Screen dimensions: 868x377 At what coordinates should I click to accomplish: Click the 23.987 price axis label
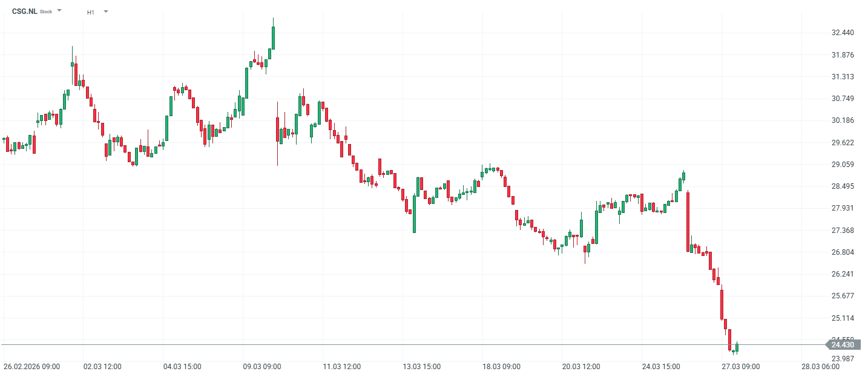click(x=843, y=359)
